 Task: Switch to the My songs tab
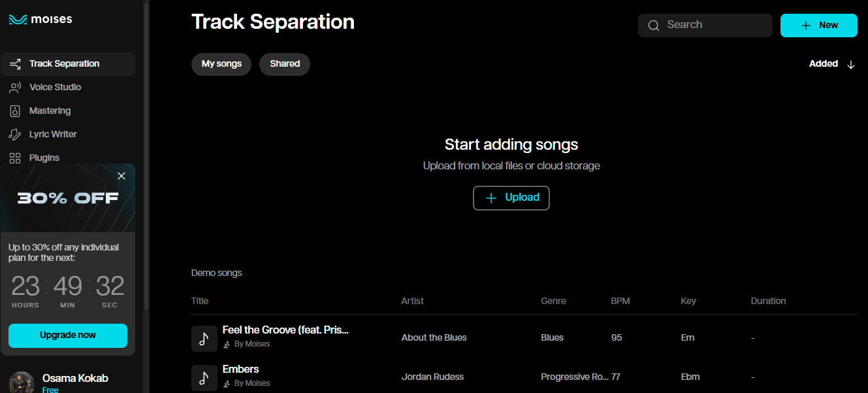click(x=221, y=64)
